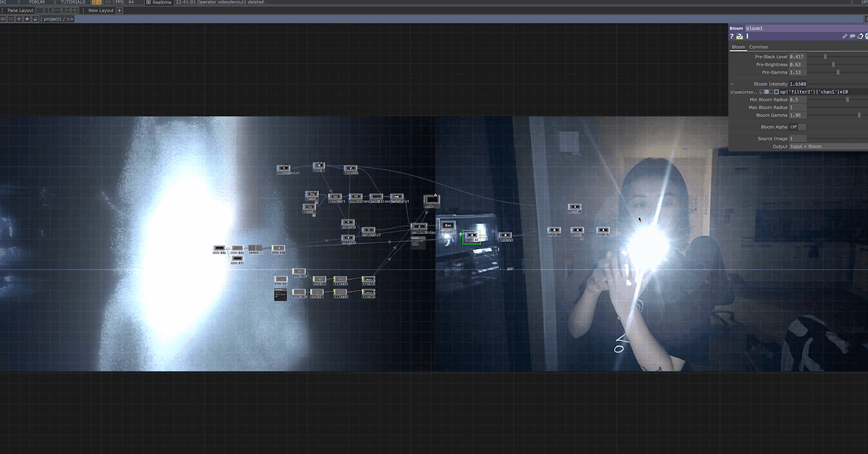Select the particlesGpu node
This screenshot has width=868, height=454.
coord(419,226)
